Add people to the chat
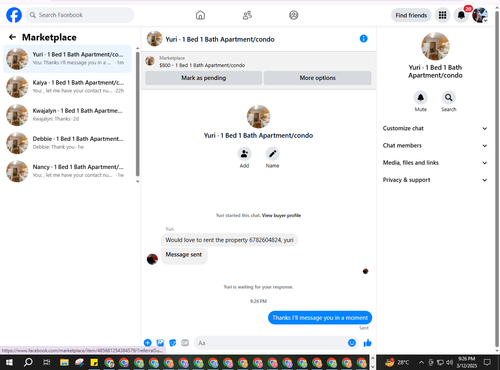Viewport: 500px width, 370px height. (244, 154)
